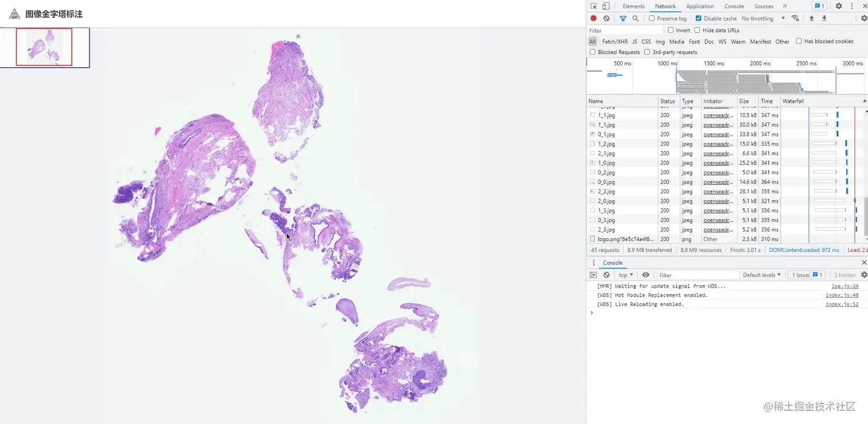
Task: Uncheck the Disable cache checkbox
Action: pyautogui.click(x=699, y=18)
